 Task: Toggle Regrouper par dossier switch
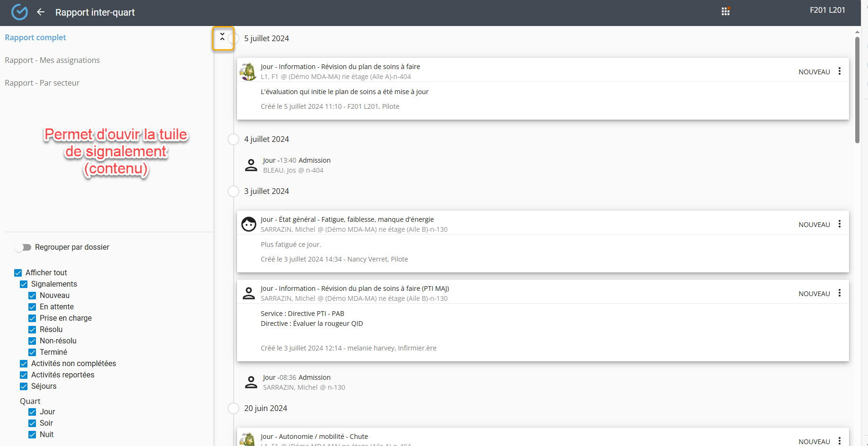click(23, 247)
